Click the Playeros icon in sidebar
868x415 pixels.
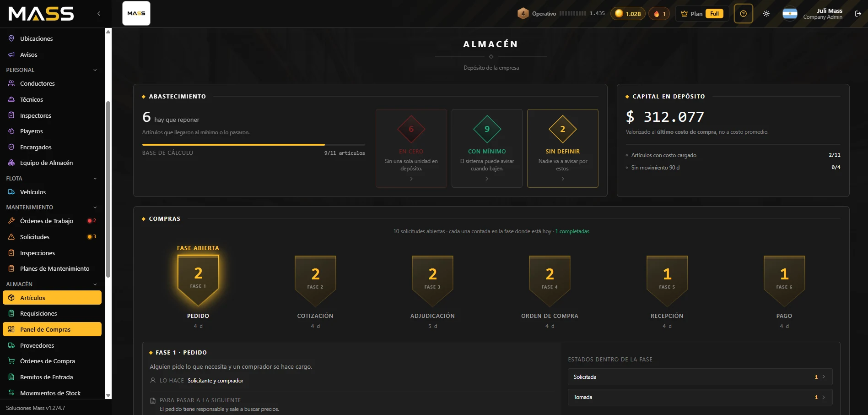pyautogui.click(x=11, y=131)
